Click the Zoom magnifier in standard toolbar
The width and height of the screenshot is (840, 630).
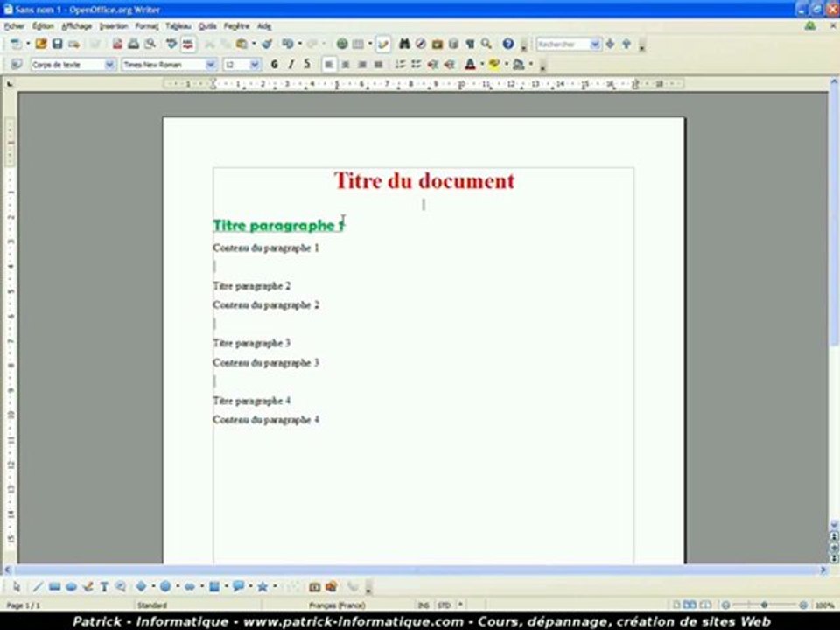click(486, 44)
